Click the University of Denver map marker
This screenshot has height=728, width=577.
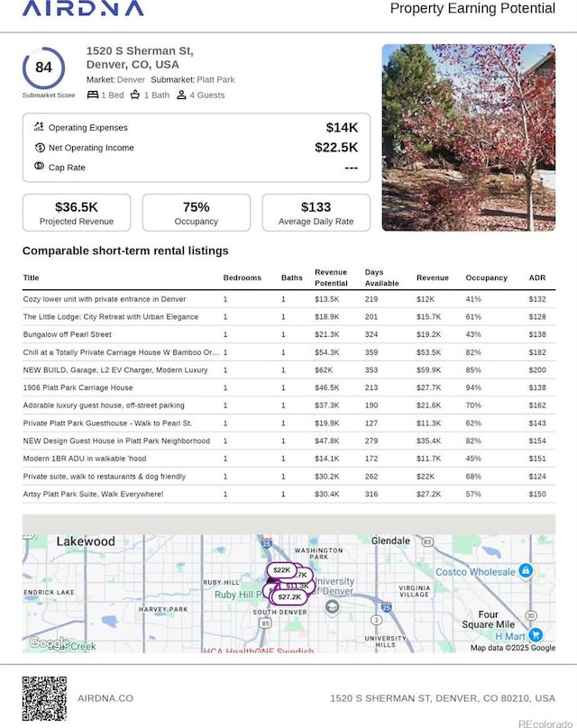coord(331,607)
